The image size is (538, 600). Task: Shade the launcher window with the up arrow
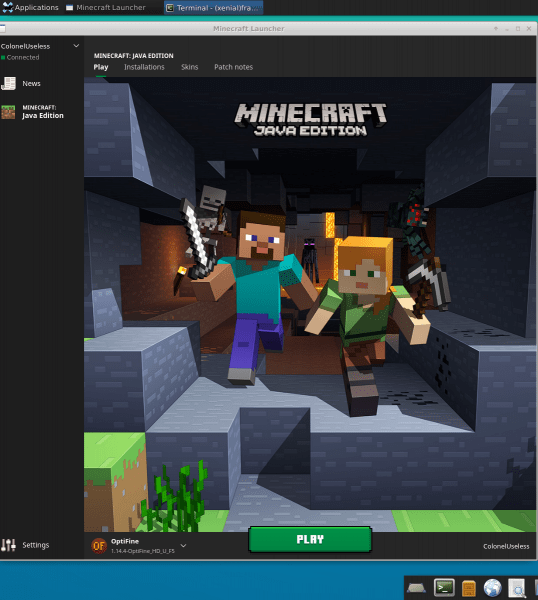496,29
